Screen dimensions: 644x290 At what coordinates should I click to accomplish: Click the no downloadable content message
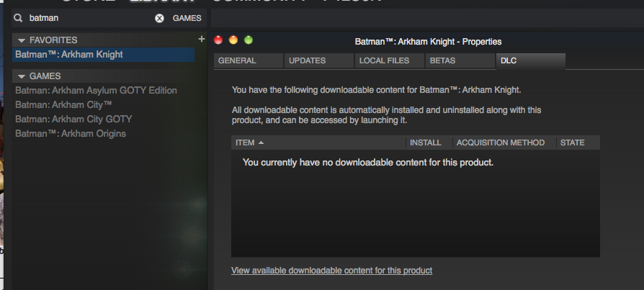click(x=368, y=163)
